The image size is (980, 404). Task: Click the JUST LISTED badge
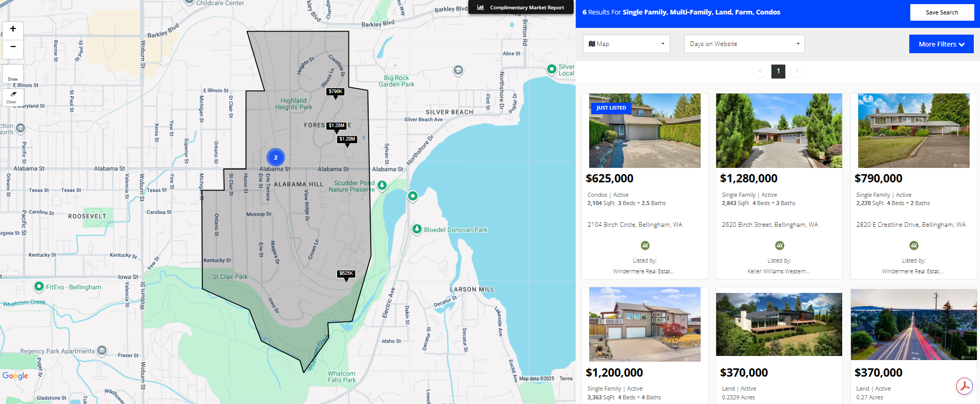611,108
